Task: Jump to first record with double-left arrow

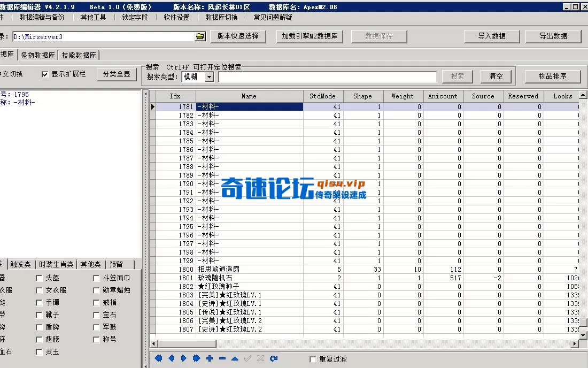Action: (x=158, y=358)
